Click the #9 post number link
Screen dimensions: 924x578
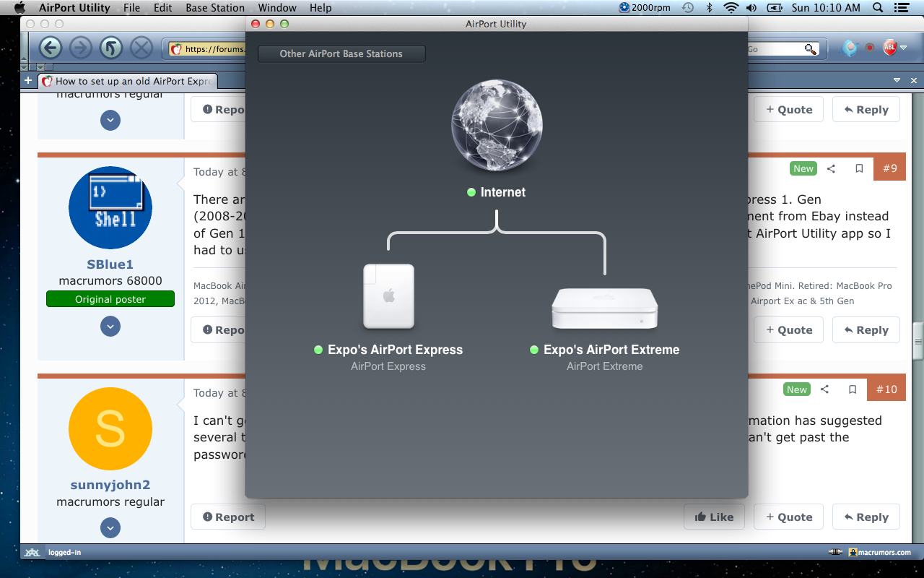[889, 168]
